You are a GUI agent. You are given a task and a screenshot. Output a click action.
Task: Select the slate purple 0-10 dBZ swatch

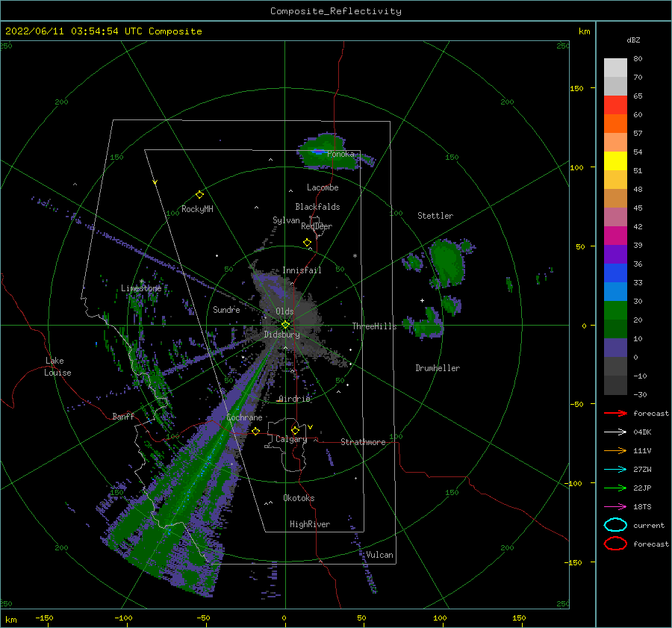615,347
